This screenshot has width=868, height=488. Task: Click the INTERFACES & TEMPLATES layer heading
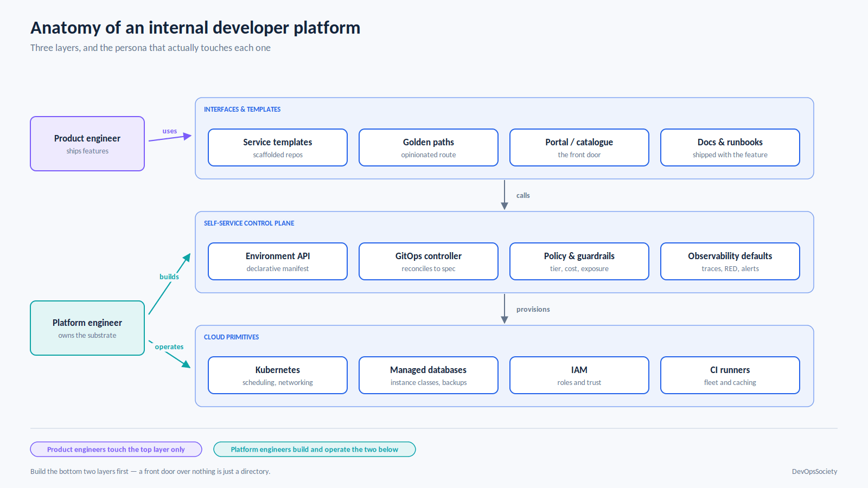[x=242, y=110]
